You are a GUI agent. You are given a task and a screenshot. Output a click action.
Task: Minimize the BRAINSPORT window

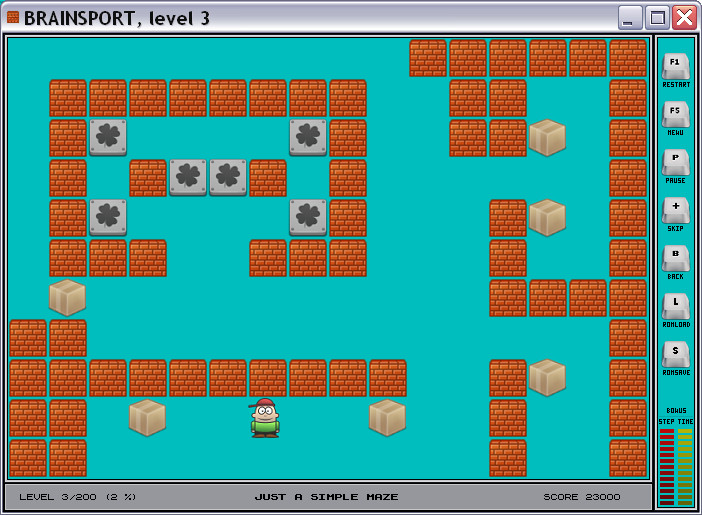click(630, 18)
